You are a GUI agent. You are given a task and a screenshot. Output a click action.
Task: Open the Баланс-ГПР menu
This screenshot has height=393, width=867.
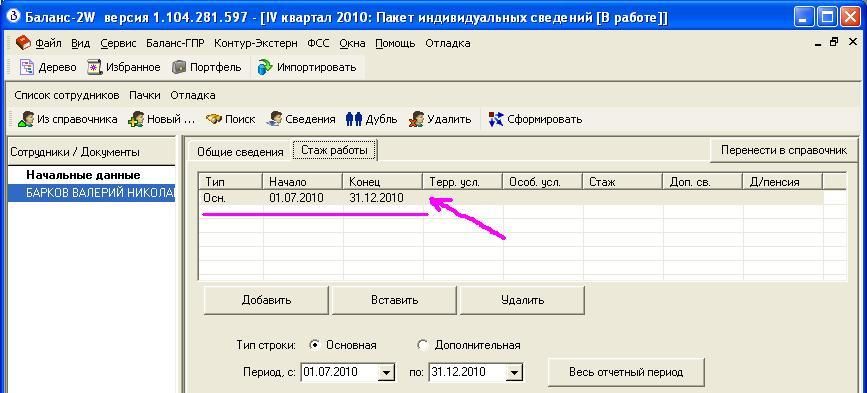point(175,43)
